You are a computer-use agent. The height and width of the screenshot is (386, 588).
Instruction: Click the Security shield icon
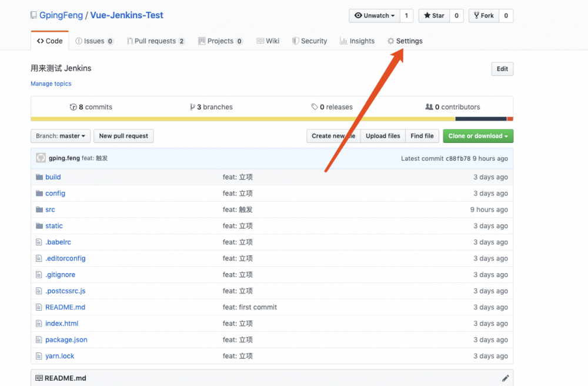(295, 41)
